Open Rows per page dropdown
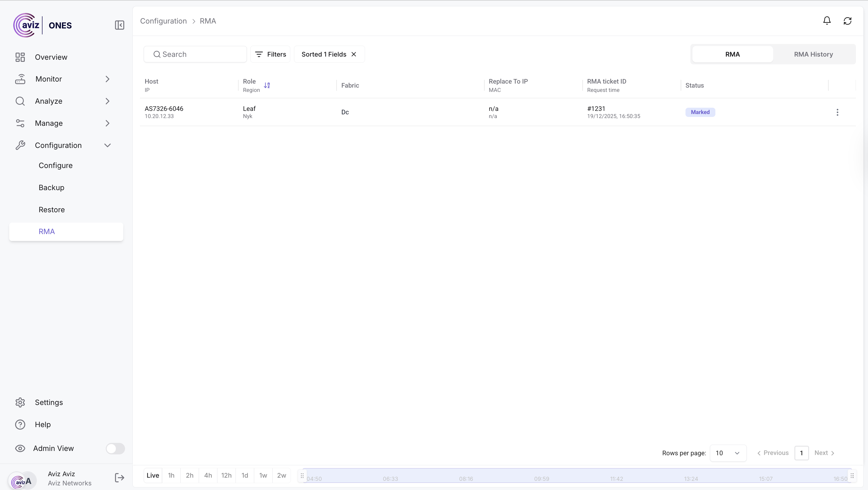 click(727, 453)
